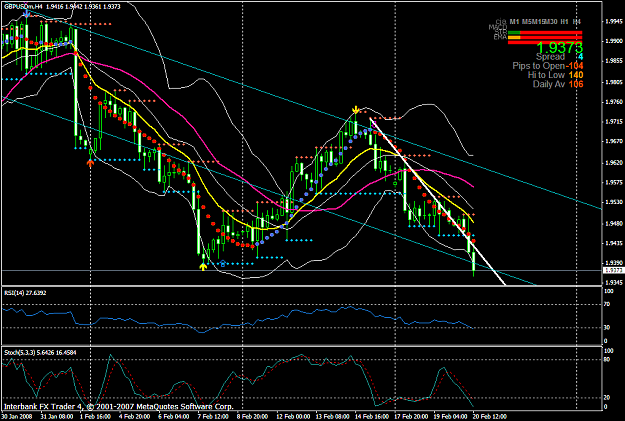Click the current price tag on the price axis
The height and width of the screenshot is (421, 625).
click(613, 270)
